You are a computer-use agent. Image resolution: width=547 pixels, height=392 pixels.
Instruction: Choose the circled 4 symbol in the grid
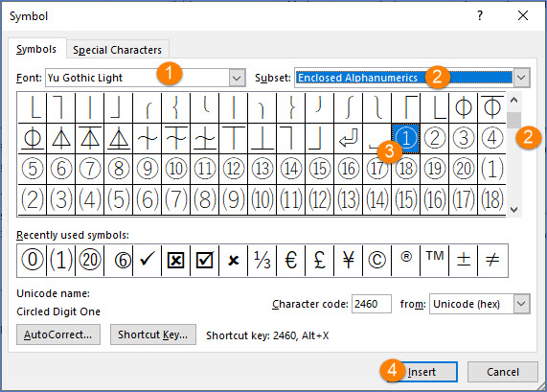tap(491, 138)
